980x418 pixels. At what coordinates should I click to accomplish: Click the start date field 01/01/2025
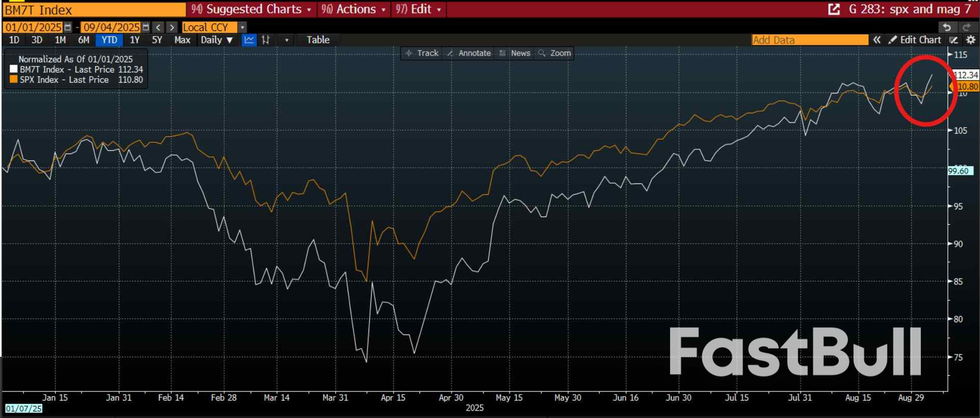pos(33,28)
